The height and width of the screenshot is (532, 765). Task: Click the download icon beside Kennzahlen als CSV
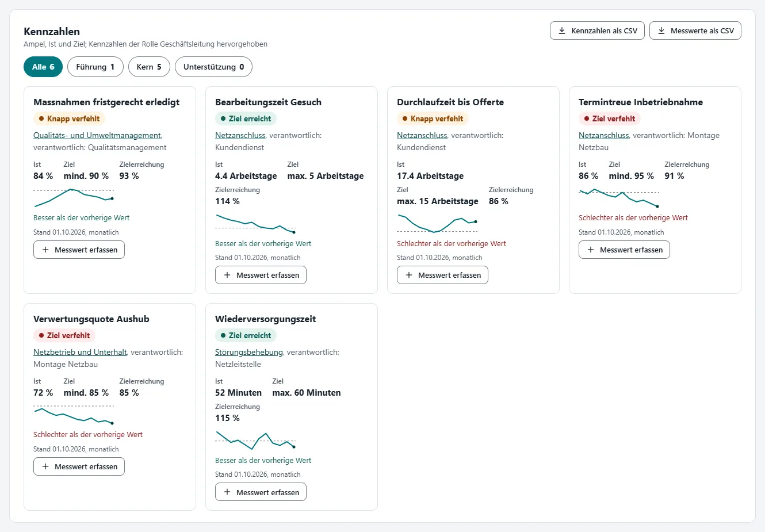562,31
